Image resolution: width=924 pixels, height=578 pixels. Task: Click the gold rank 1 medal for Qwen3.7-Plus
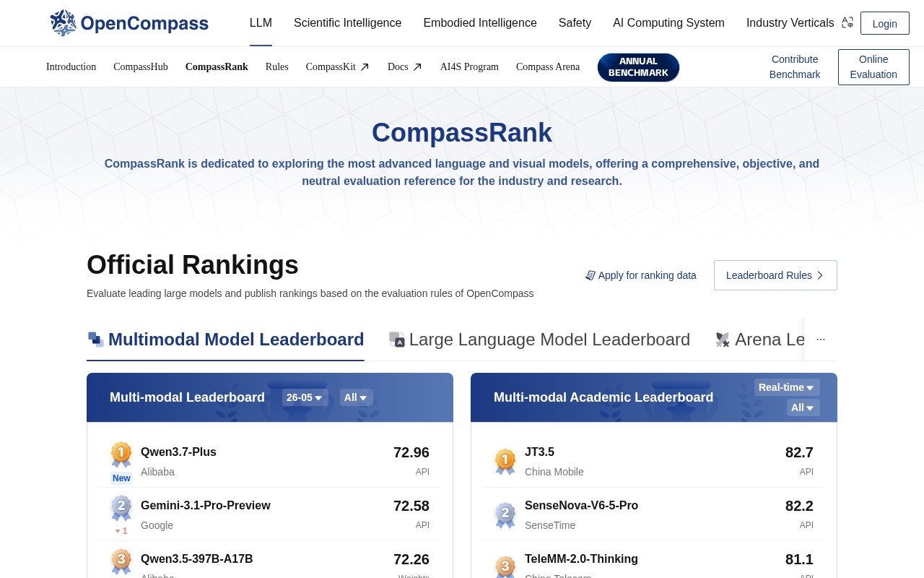click(x=121, y=454)
